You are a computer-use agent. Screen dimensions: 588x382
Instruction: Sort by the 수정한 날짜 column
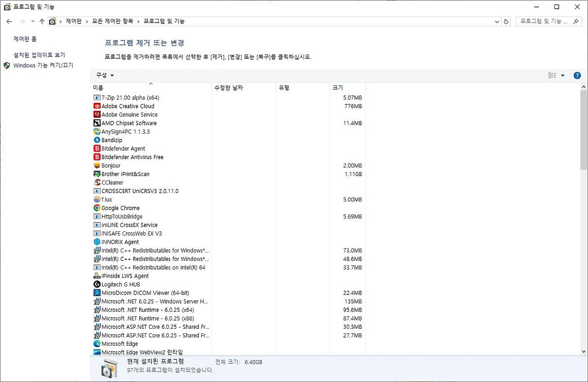click(244, 88)
